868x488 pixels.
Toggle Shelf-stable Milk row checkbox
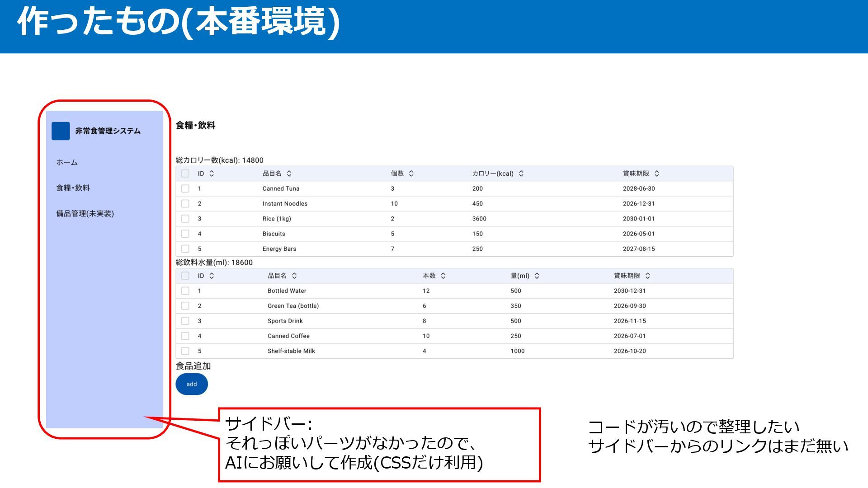click(185, 351)
